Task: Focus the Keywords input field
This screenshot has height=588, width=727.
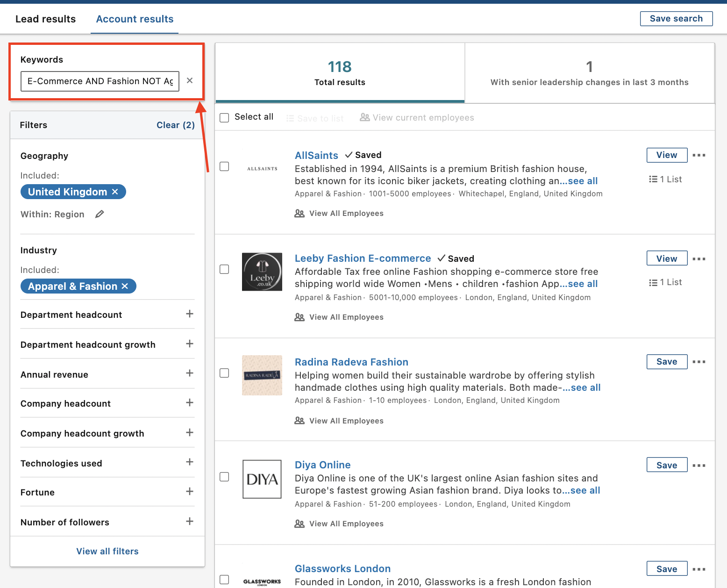Action: point(100,81)
